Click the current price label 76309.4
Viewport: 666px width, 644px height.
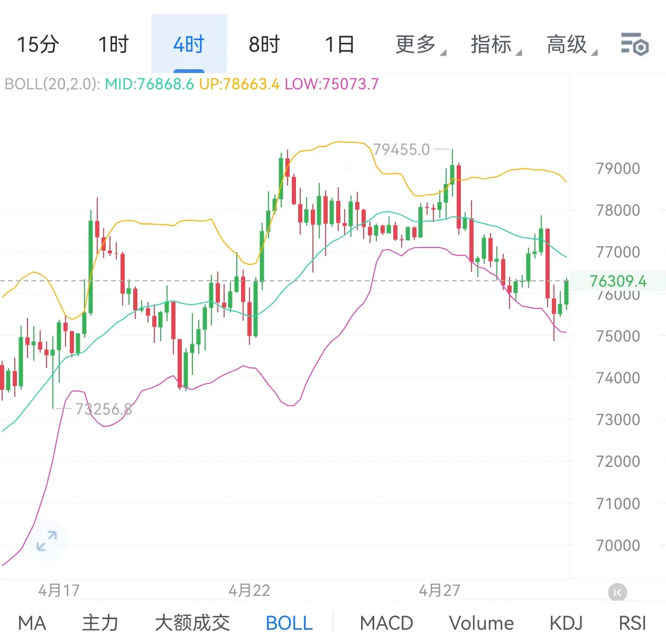pyautogui.click(x=618, y=281)
